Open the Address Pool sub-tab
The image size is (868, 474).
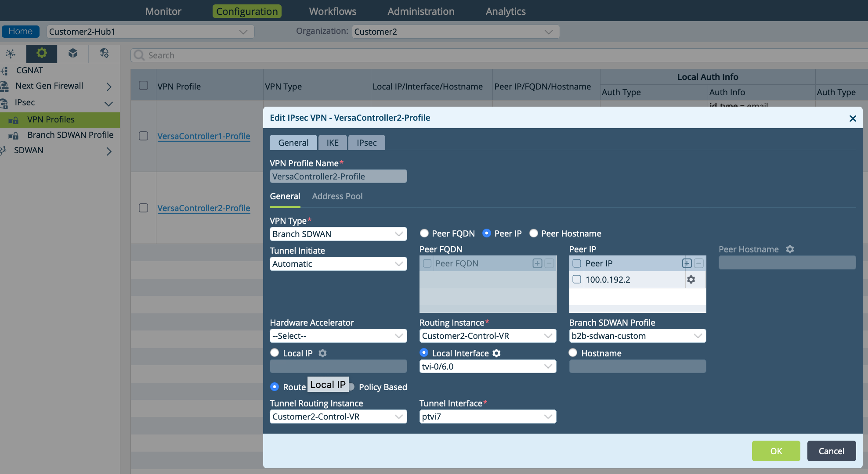pos(337,196)
